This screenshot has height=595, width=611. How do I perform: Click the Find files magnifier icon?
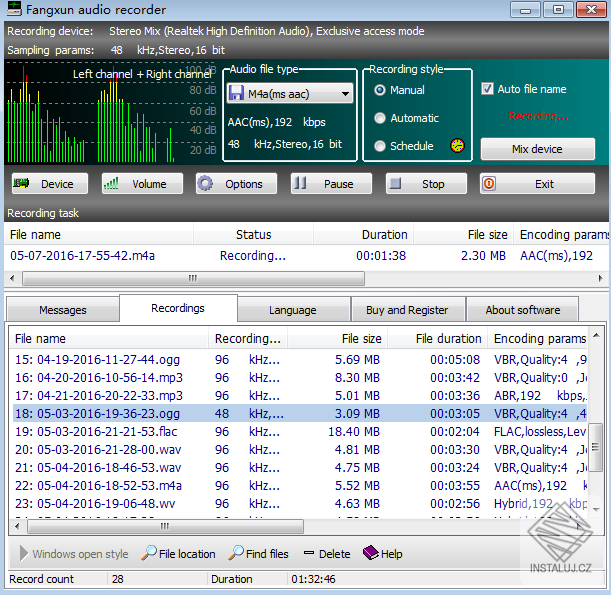pos(236,553)
